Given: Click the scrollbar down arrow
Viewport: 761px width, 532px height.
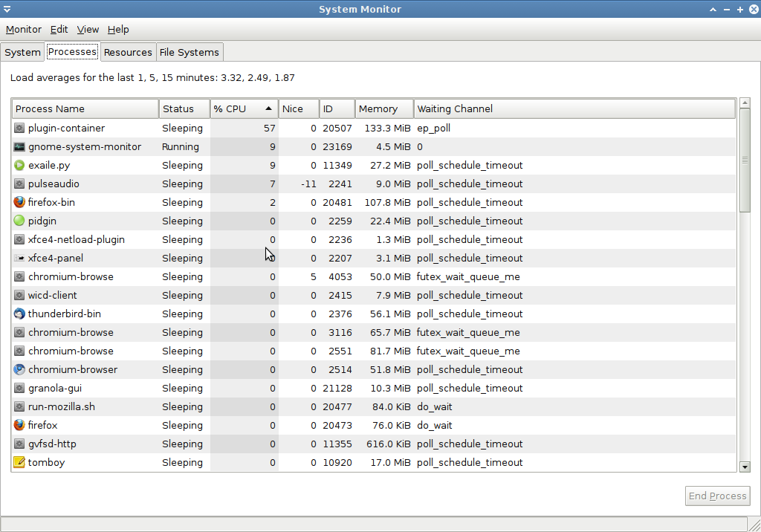Looking at the screenshot, I should 745,467.
